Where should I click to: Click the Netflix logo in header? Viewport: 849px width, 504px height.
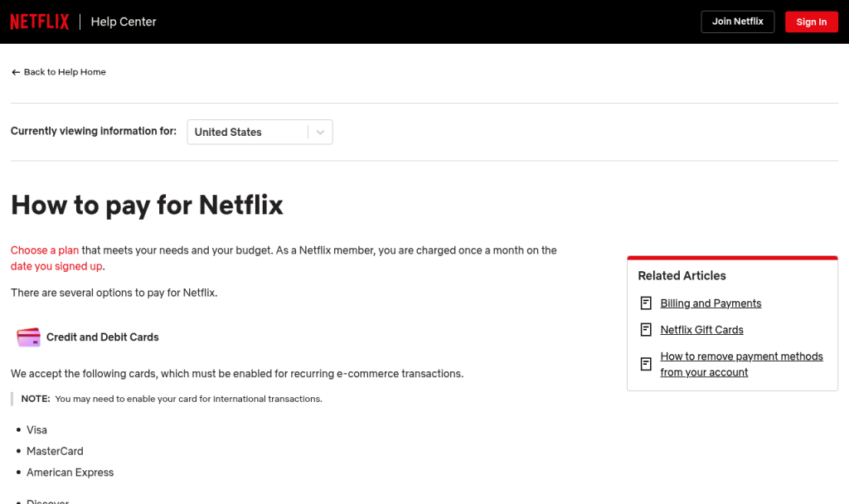(x=40, y=22)
